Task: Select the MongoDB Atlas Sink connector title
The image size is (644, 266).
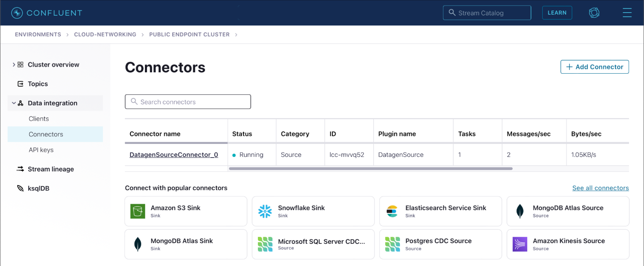Action: click(182, 241)
